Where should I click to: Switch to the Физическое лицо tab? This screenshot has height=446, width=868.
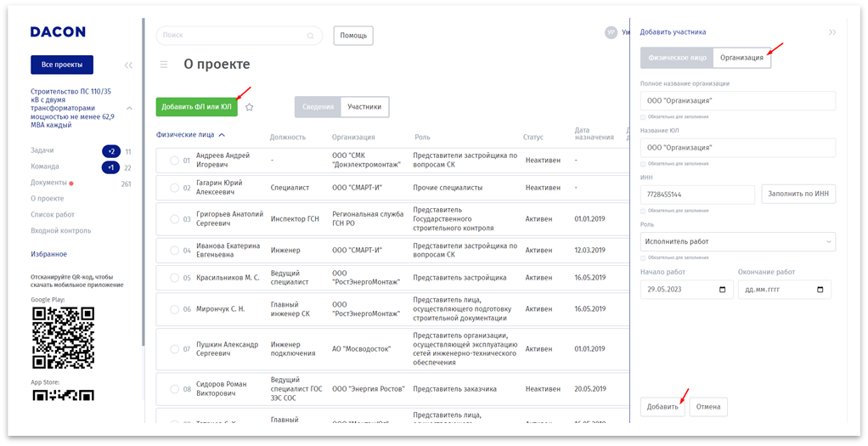pos(677,58)
